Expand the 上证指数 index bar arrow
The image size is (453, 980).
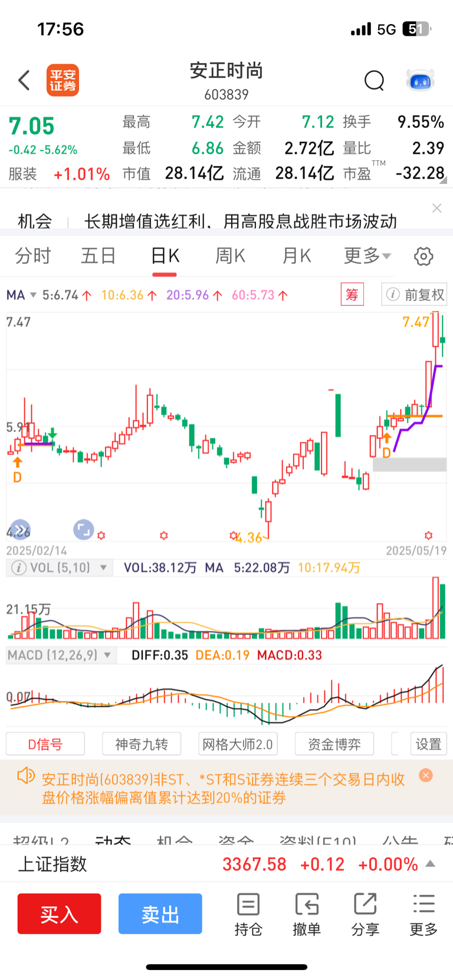tap(431, 864)
